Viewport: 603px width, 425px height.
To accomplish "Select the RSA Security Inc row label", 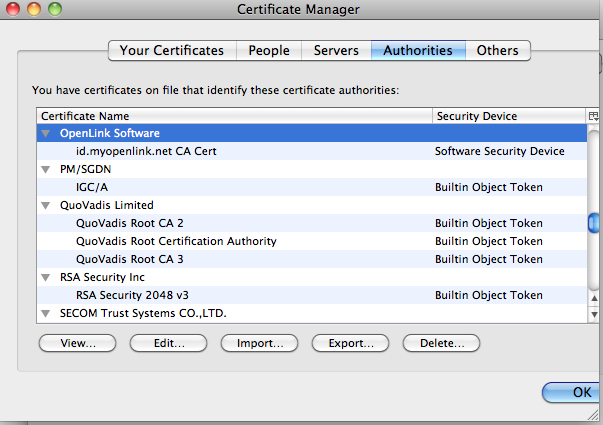I will 102,277.
